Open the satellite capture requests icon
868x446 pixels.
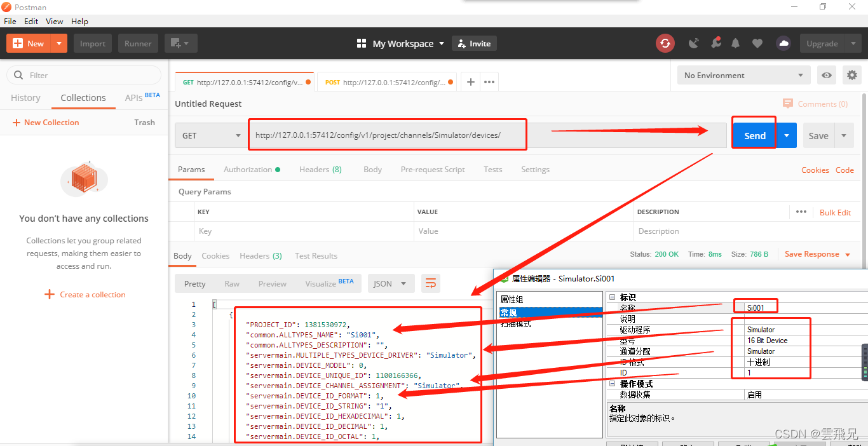694,43
